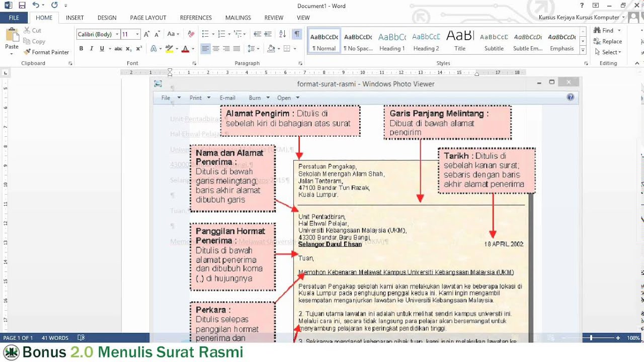Click the horizontal ruler

324,72
